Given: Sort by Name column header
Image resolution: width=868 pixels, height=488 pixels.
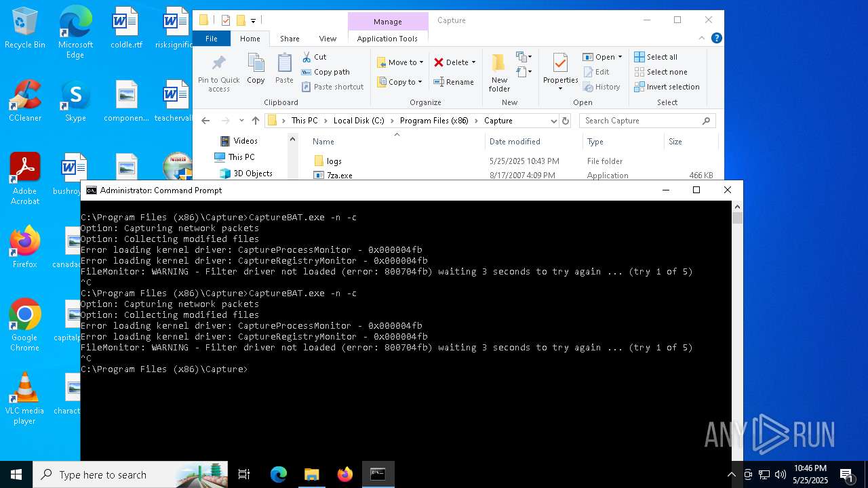Looking at the screenshot, I should pos(397,142).
